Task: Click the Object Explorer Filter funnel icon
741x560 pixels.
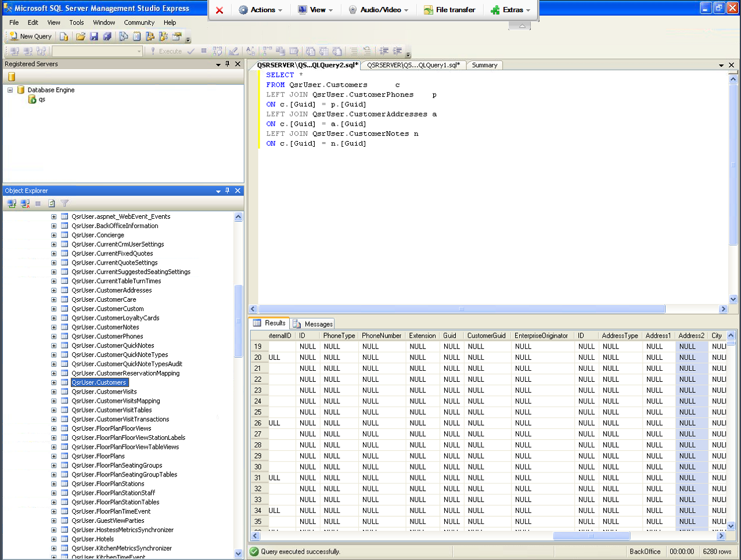Action: (x=64, y=203)
